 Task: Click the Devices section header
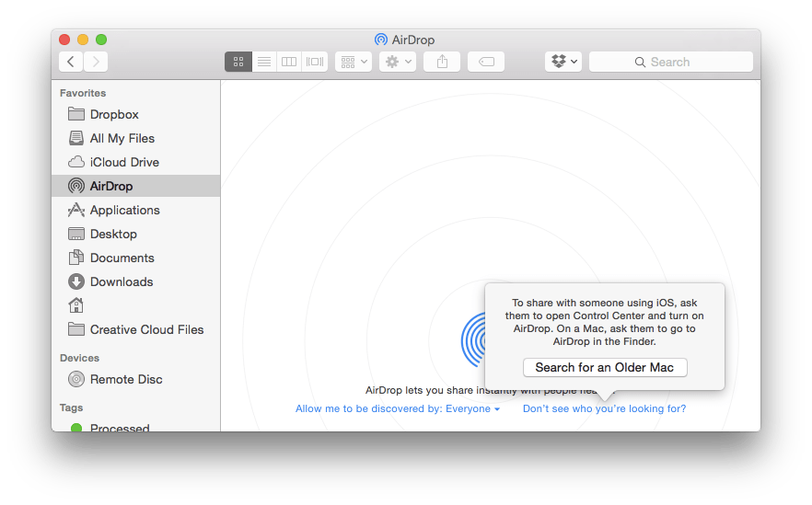coord(79,358)
